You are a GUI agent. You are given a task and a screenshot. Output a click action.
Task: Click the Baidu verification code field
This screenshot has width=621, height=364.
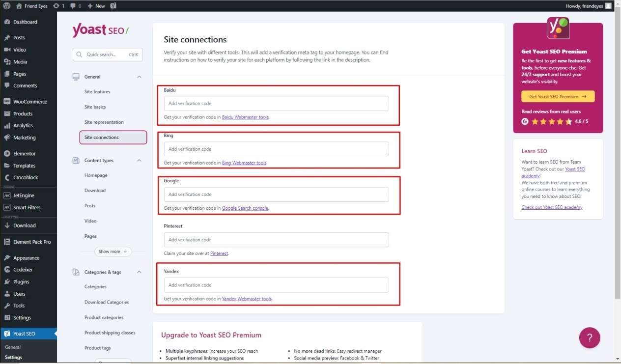coord(276,104)
